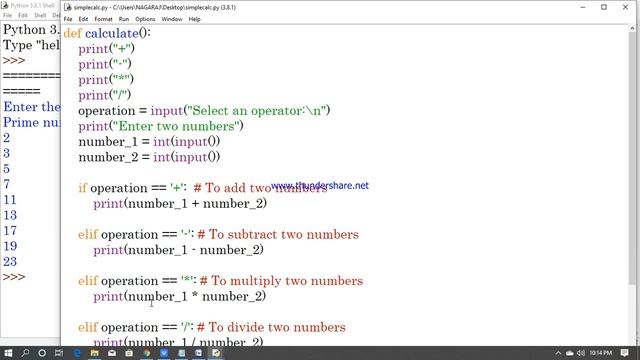640x360 pixels.
Task: Click on 'def calculate():' line
Action: click(x=107, y=33)
